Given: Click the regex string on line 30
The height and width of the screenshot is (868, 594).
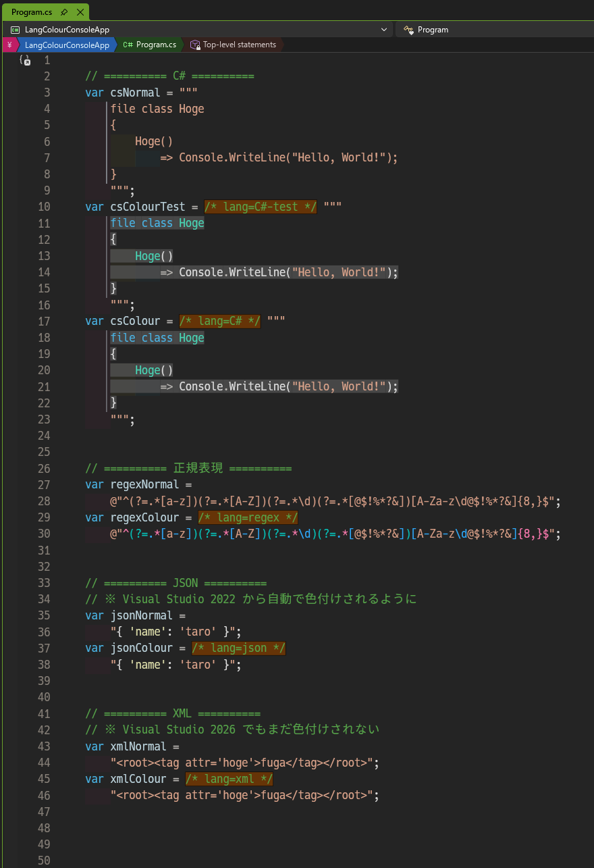Looking at the screenshot, I should click(x=332, y=534).
